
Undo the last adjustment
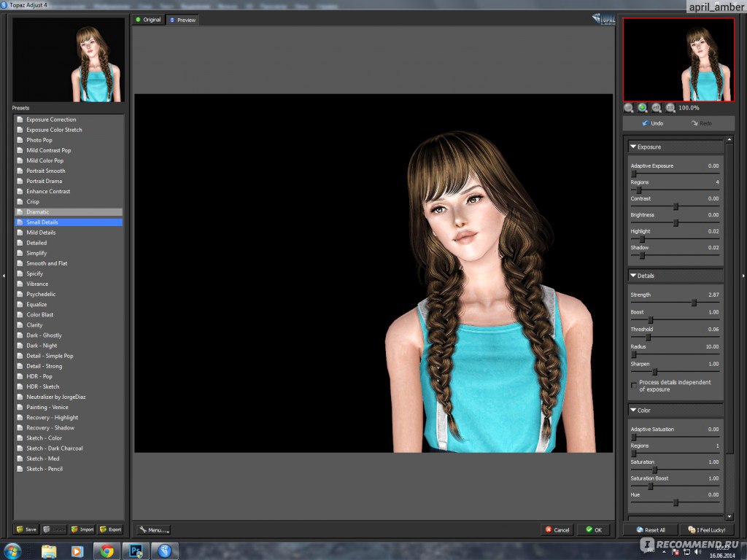pyautogui.click(x=652, y=123)
